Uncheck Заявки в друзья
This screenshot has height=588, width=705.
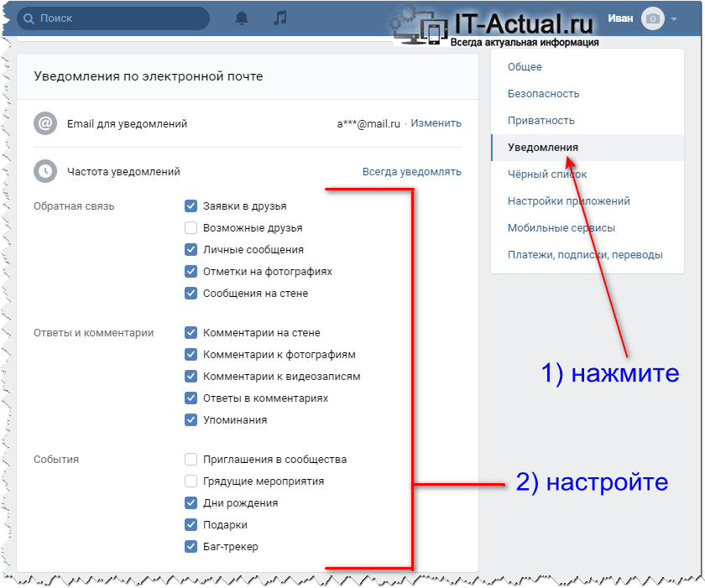(191, 206)
